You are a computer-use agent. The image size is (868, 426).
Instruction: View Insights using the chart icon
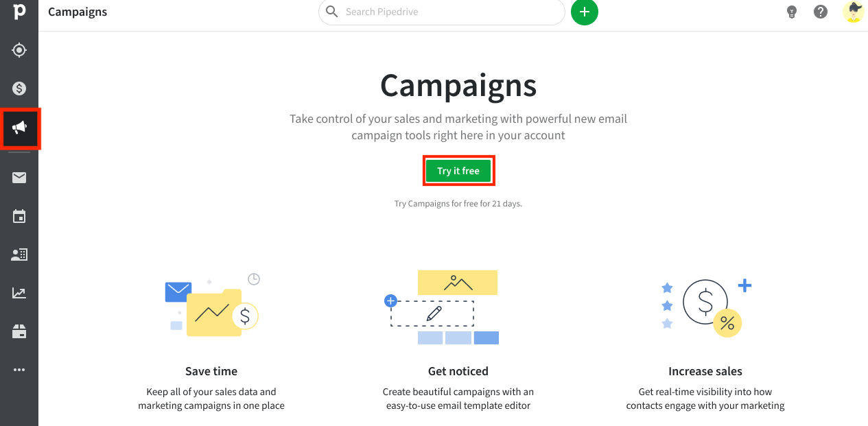click(x=19, y=292)
